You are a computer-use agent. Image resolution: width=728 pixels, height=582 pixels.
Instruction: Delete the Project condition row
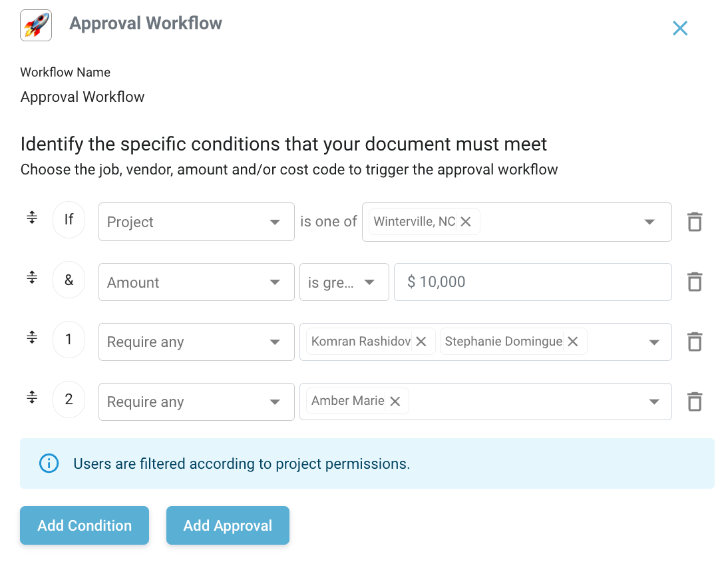click(695, 222)
